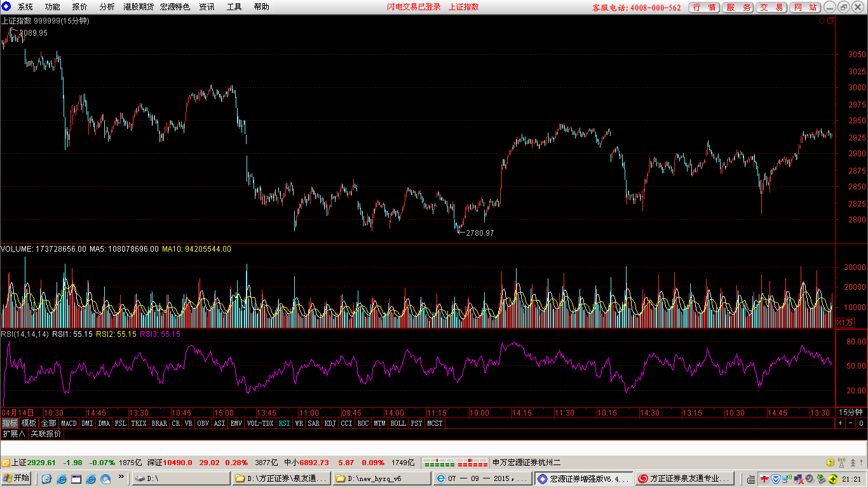Click the Windows 开始 start button
868x488 pixels.
click(16, 478)
